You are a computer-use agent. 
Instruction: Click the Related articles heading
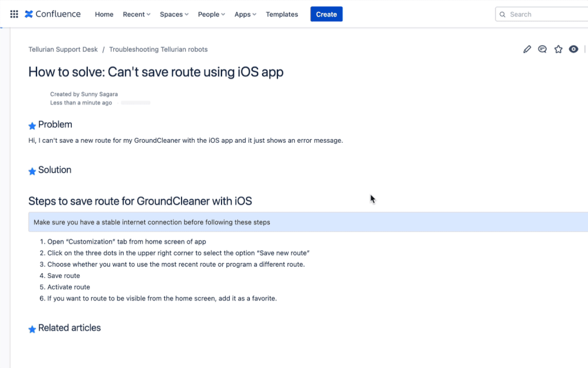pyautogui.click(x=70, y=328)
